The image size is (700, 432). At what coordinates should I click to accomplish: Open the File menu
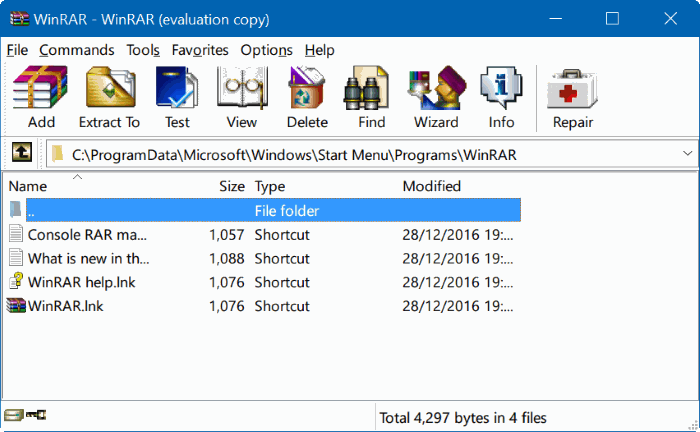pos(17,50)
